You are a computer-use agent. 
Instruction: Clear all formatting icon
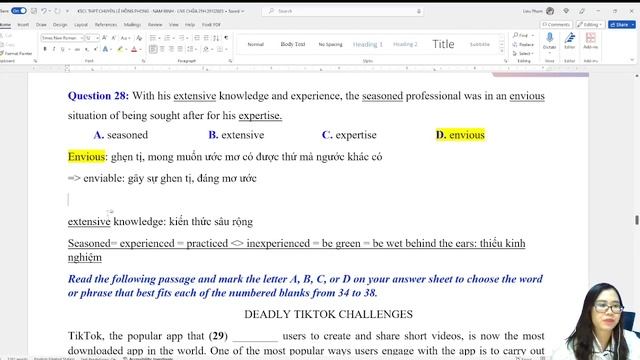tap(139, 38)
